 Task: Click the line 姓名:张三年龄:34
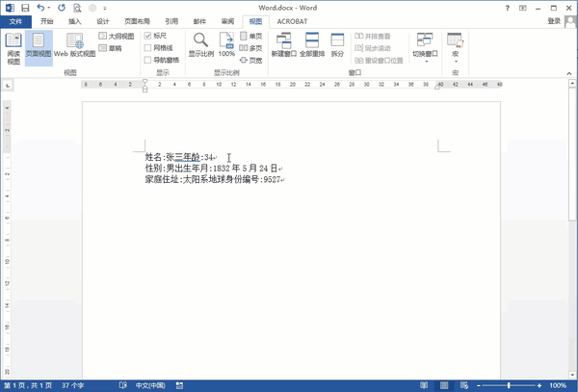coord(181,157)
